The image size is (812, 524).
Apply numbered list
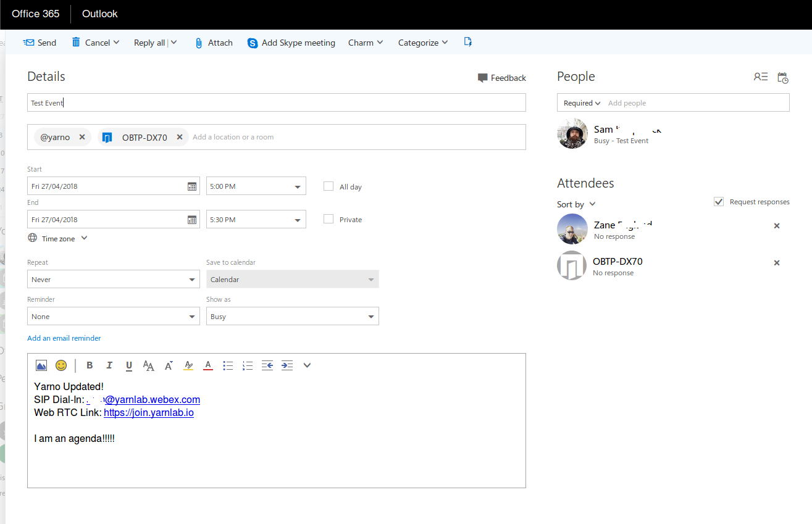(x=248, y=365)
